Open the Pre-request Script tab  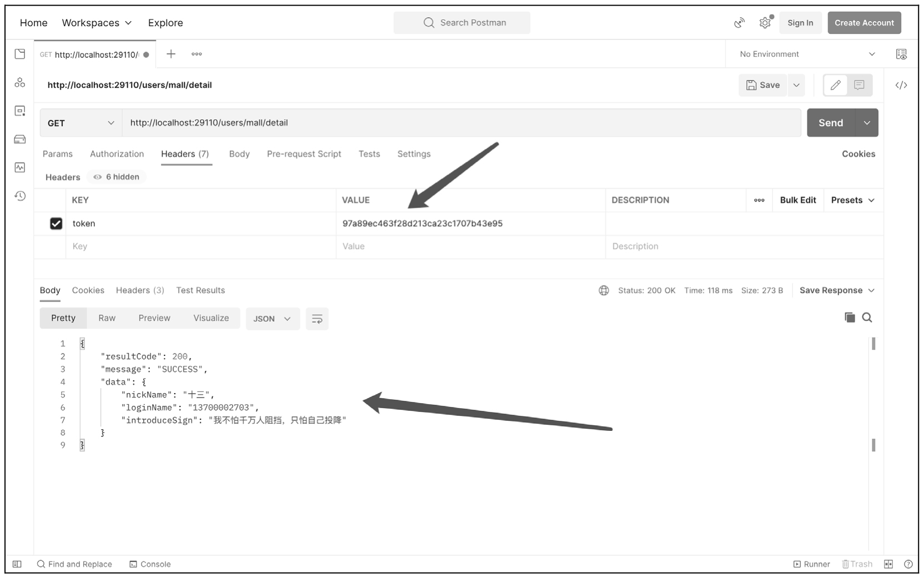pyautogui.click(x=304, y=154)
